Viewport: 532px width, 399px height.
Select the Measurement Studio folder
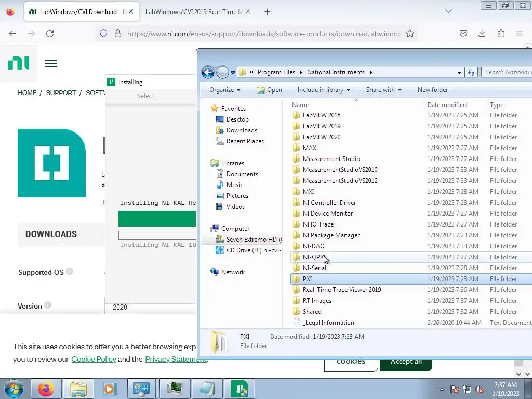tap(331, 159)
